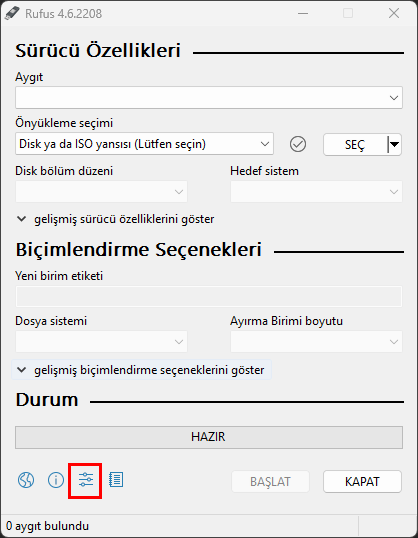
Task: Open the Dosya sistemi dropdown
Action: coord(101,341)
